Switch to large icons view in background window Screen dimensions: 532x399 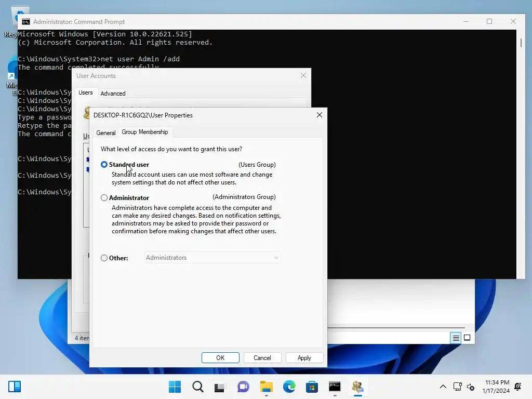click(467, 338)
